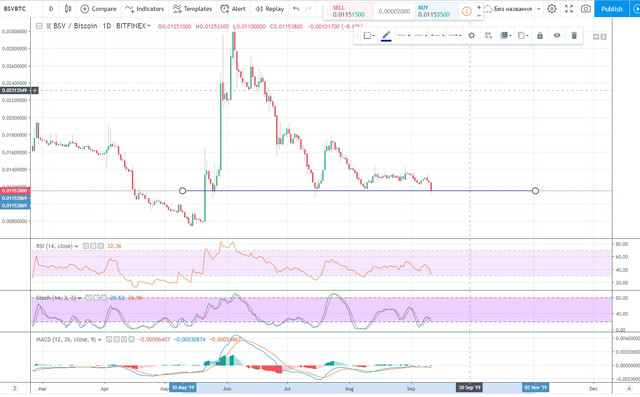Open the layout name dropdown arrow

point(538,9)
